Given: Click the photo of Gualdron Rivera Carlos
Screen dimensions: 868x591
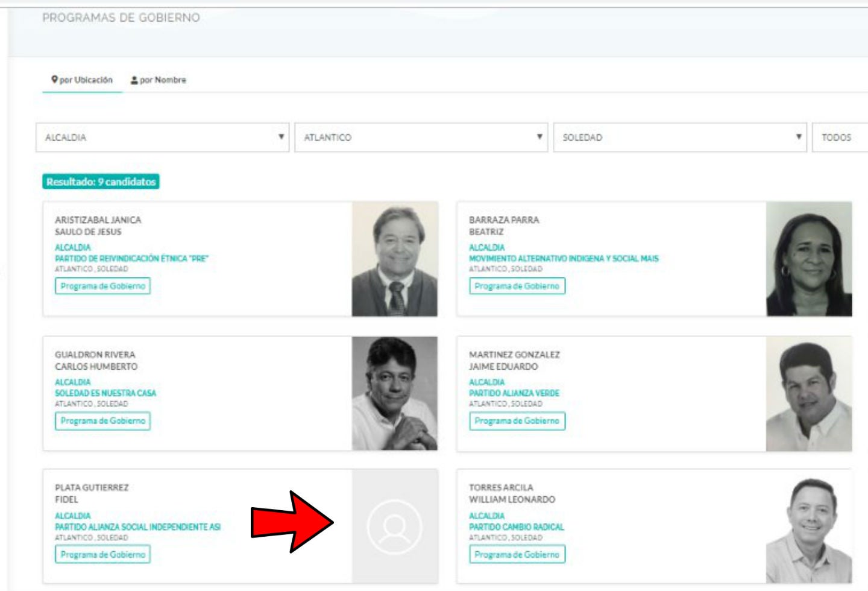Looking at the screenshot, I should point(395,393).
